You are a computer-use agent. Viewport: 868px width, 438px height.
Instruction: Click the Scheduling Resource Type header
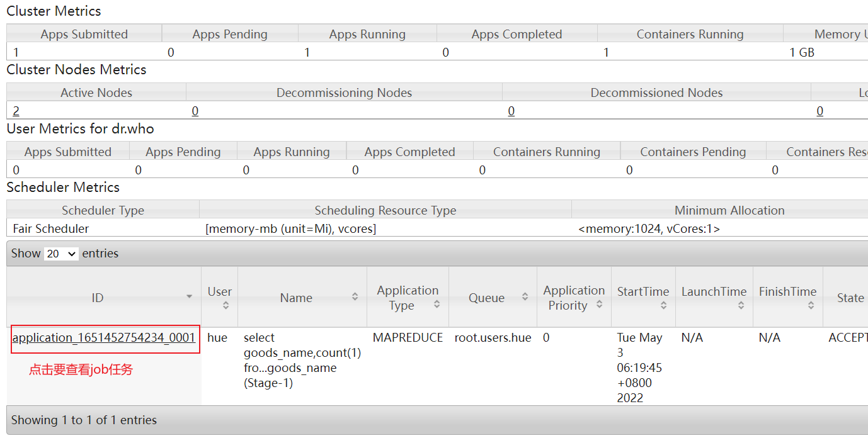coord(385,210)
